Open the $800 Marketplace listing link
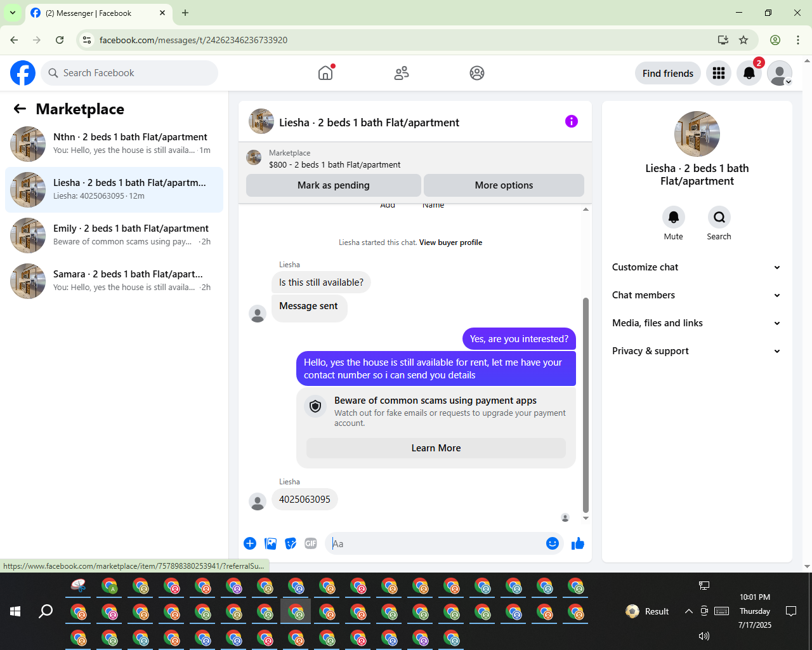The height and width of the screenshot is (650, 812). tap(334, 164)
